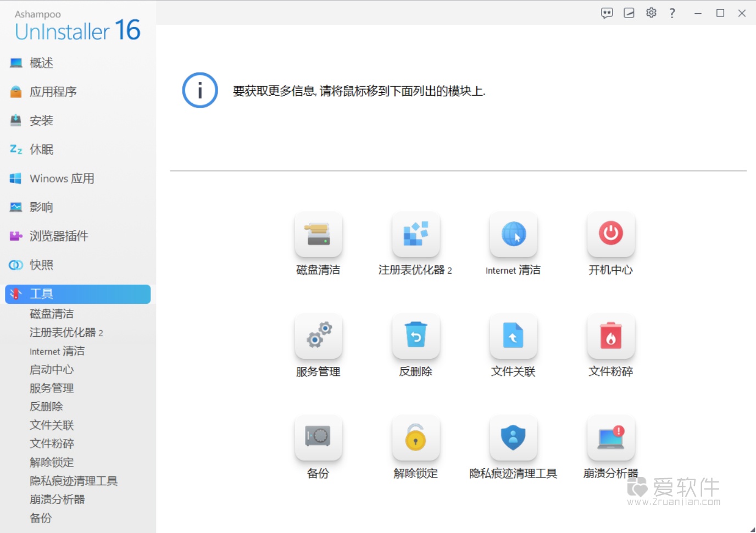
Task: Launch the Registry Optimizer (注册表优化器) icon
Action: tap(415, 235)
